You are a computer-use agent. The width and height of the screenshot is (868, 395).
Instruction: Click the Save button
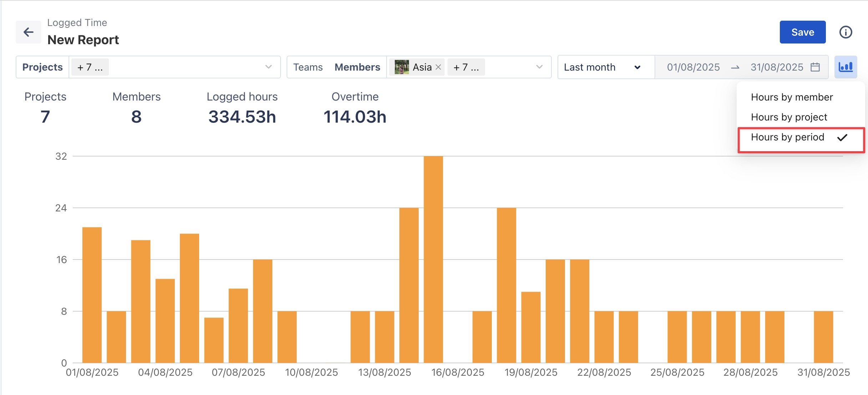(802, 32)
